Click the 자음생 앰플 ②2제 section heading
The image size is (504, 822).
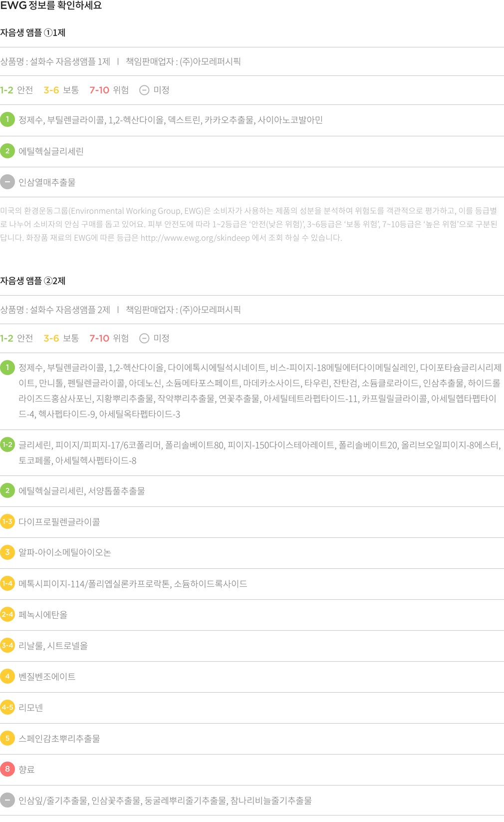click(33, 281)
